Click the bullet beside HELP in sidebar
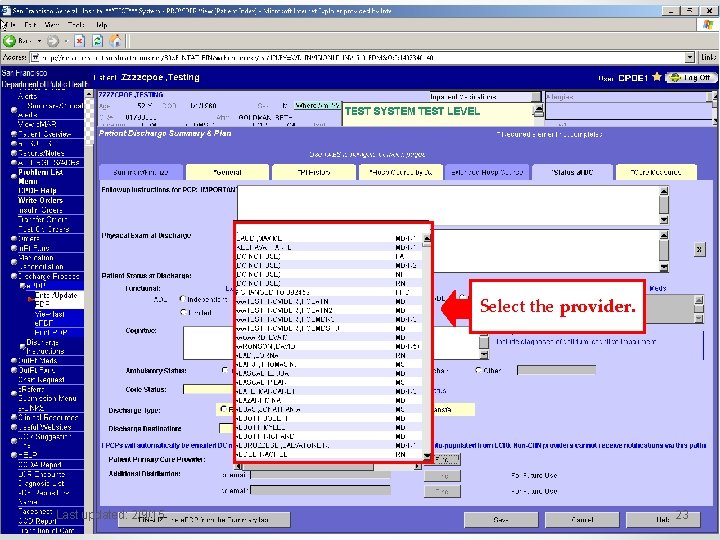Screen dimensions: 720x540 tap(14, 455)
